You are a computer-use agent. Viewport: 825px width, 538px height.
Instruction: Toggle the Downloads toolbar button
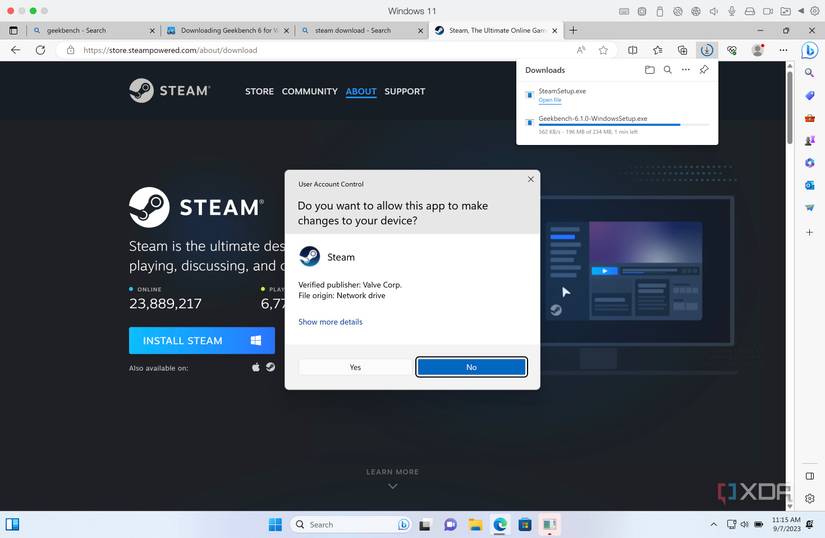707,50
